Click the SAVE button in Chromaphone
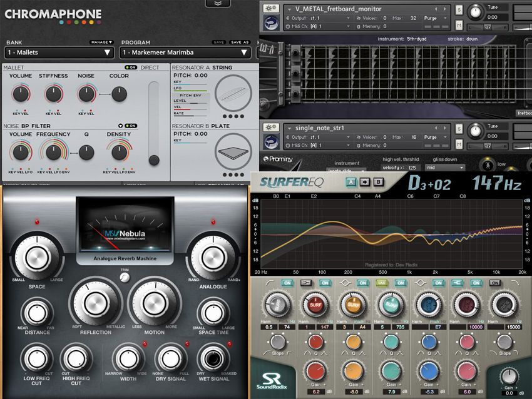The image size is (532, 399). [219, 42]
